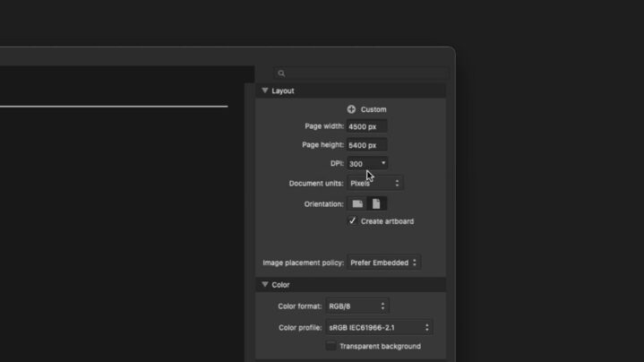Click the 'Color profile:' label
644x362 pixels.
pyautogui.click(x=300, y=327)
